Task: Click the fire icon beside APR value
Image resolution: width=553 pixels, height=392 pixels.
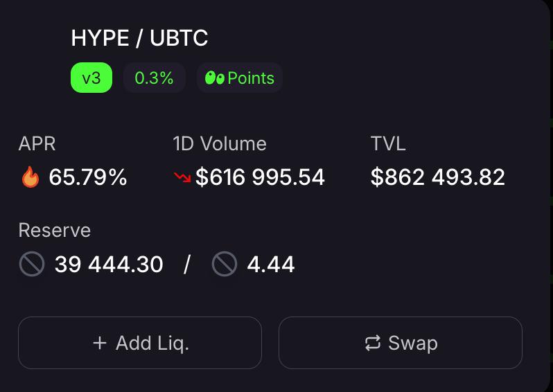Action: [x=30, y=177]
